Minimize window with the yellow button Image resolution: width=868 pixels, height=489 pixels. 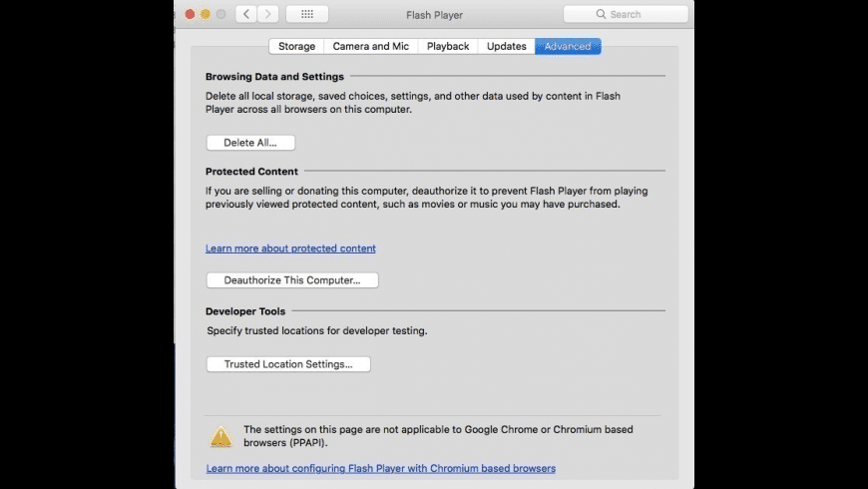coord(205,14)
